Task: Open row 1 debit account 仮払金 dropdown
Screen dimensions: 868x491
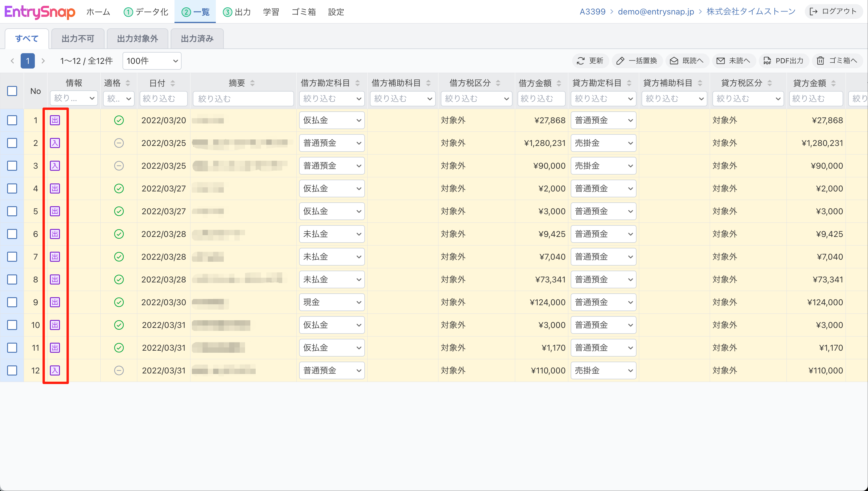Action: pos(332,120)
